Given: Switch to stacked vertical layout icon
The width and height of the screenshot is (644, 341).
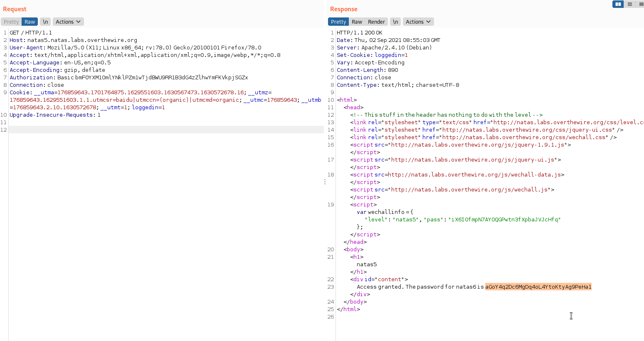Looking at the screenshot, I should pos(630,4).
